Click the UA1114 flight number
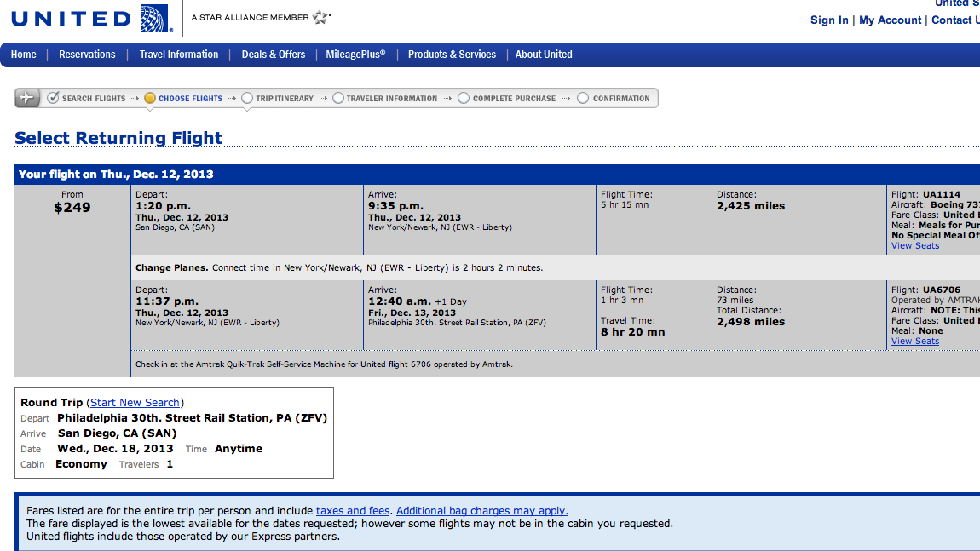 [942, 194]
